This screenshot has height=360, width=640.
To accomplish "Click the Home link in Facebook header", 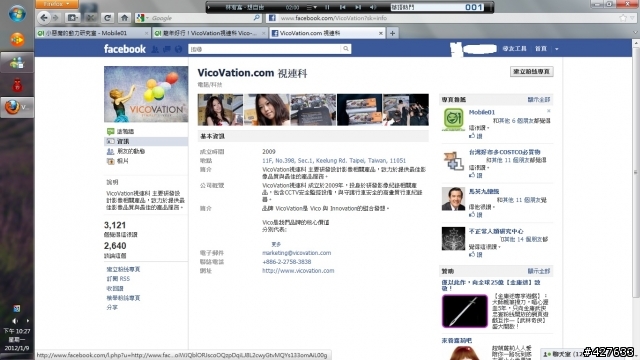I will 541,49.
